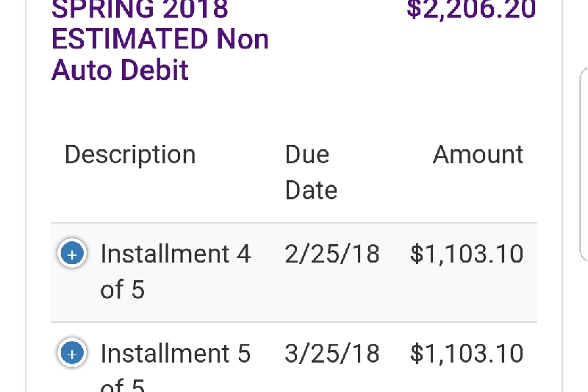Image resolution: width=588 pixels, height=392 pixels.
Task: Click empty space below plan title
Action: tap(294, 110)
